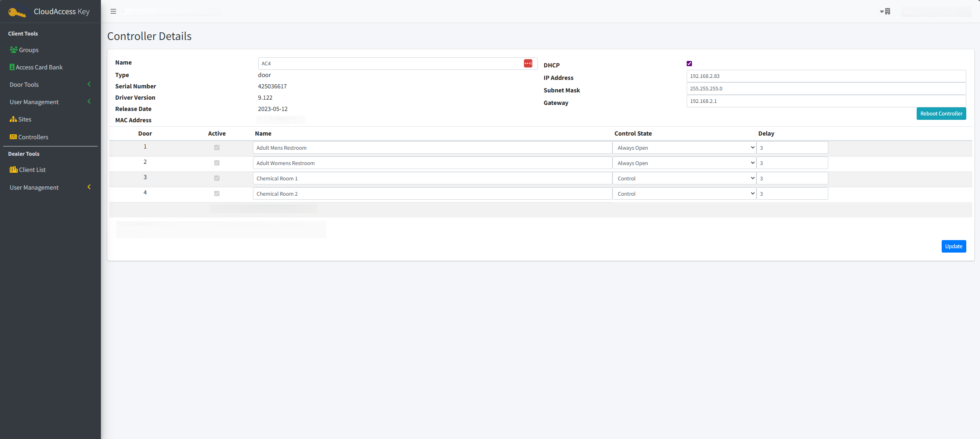Toggle Active checkbox for door 1

(217, 147)
